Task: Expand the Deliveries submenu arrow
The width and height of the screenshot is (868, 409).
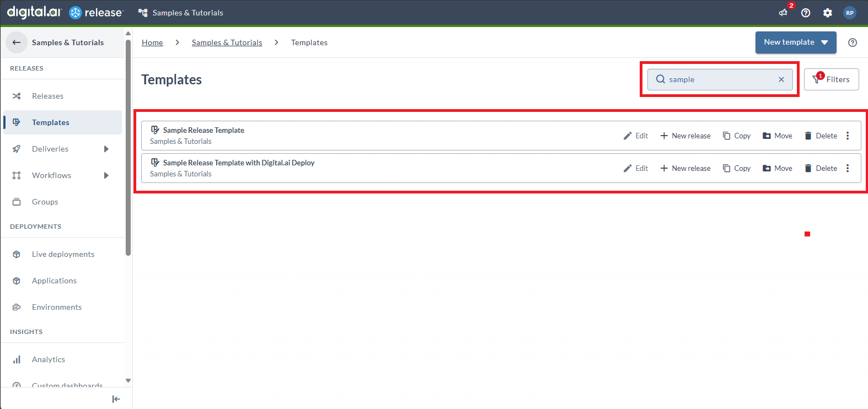Action: tap(106, 149)
